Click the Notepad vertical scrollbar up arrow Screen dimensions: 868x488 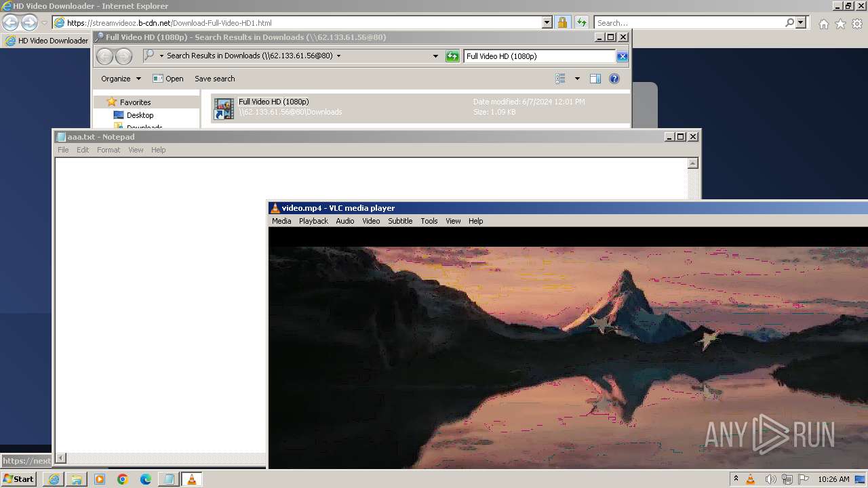[x=693, y=163]
